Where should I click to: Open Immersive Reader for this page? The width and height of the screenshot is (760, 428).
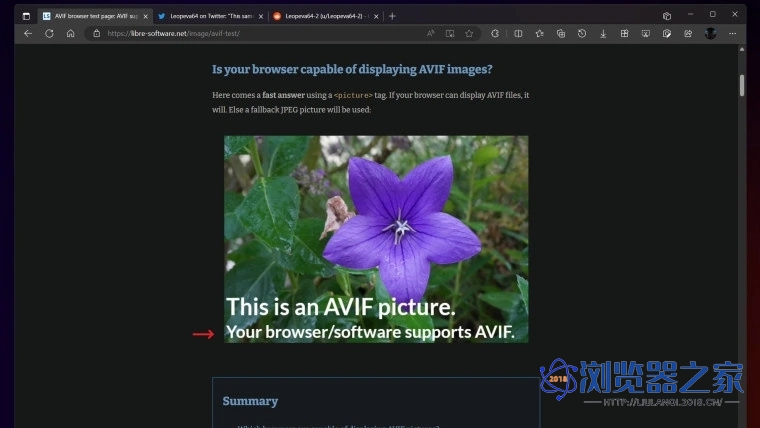450,33
